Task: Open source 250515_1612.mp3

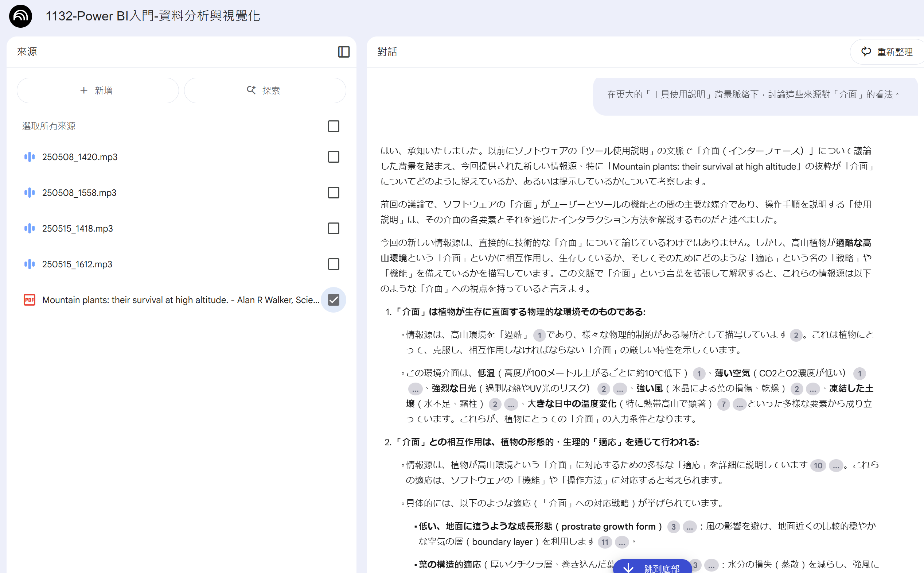Action: pos(77,264)
